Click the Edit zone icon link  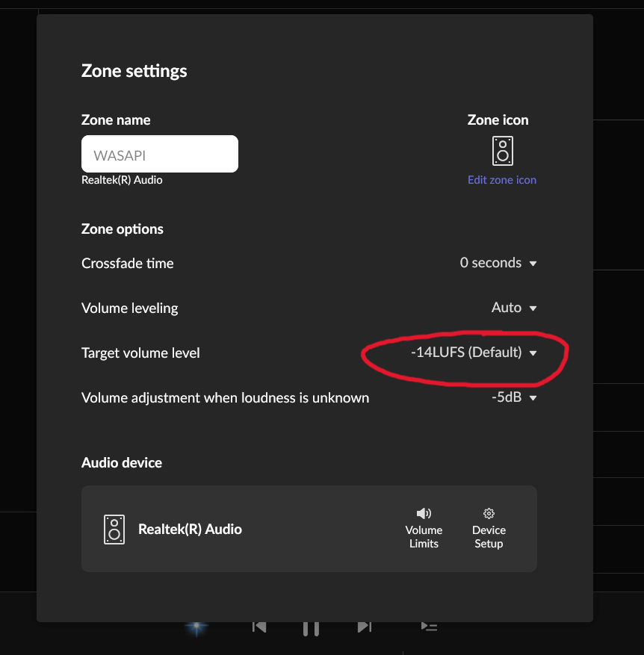pos(502,180)
